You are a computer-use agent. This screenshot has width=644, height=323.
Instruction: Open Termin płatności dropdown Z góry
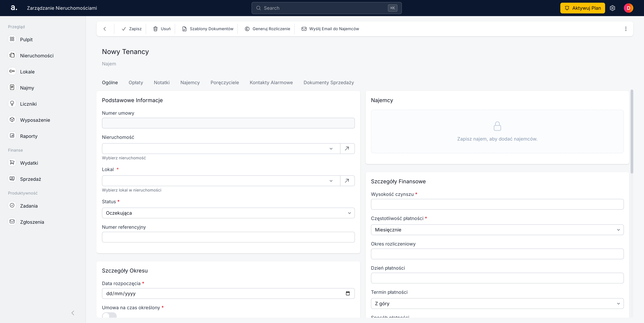[x=497, y=304]
